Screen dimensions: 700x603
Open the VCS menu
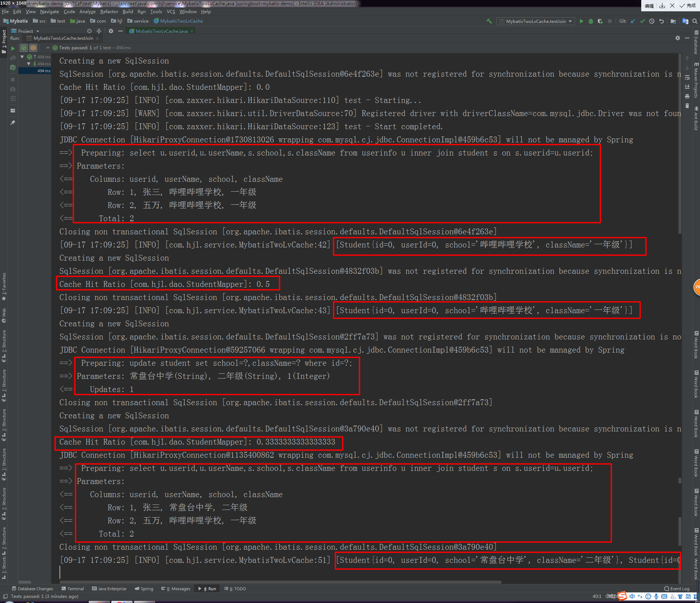(x=171, y=12)
